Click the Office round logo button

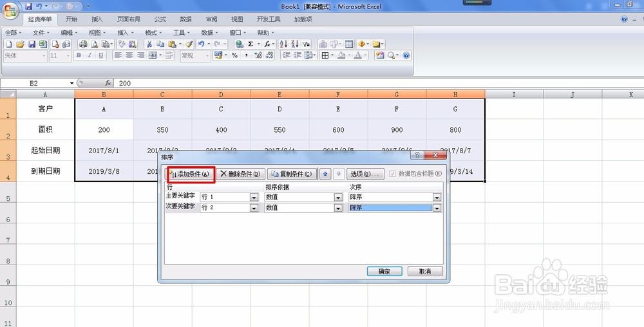(10, 10)
